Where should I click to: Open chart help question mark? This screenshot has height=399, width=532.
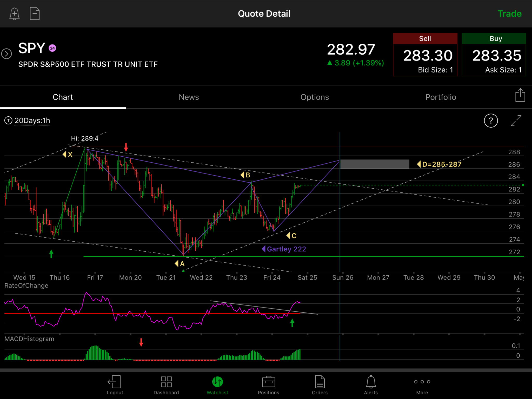pyautogui.click(x=491, y=121)
